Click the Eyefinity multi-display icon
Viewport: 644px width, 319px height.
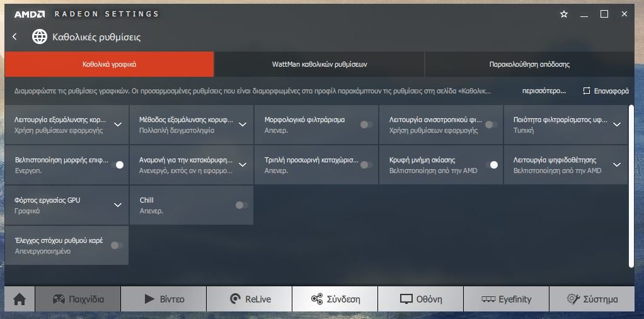(488, 299)
